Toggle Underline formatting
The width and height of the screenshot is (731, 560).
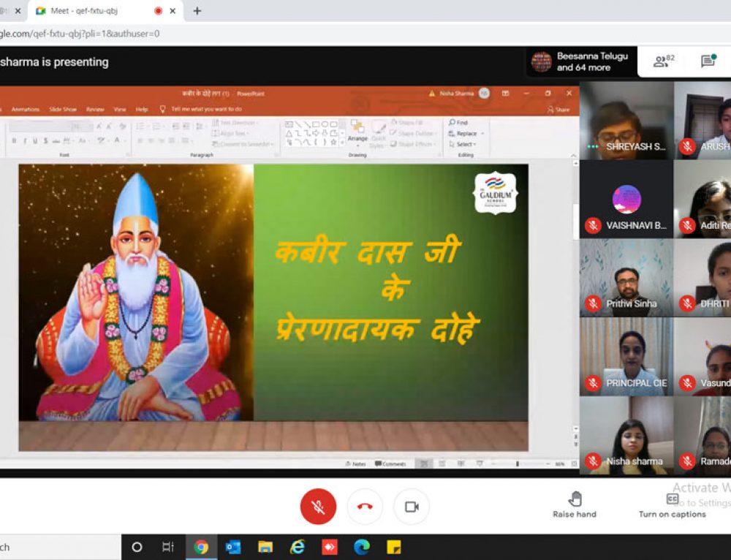coord(35,140)
